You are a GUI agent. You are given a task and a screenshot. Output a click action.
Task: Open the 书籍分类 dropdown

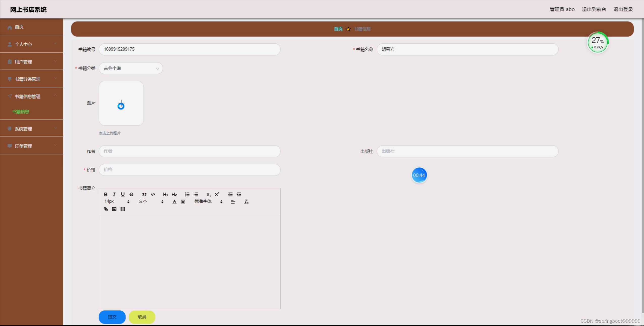click(131, 68)
